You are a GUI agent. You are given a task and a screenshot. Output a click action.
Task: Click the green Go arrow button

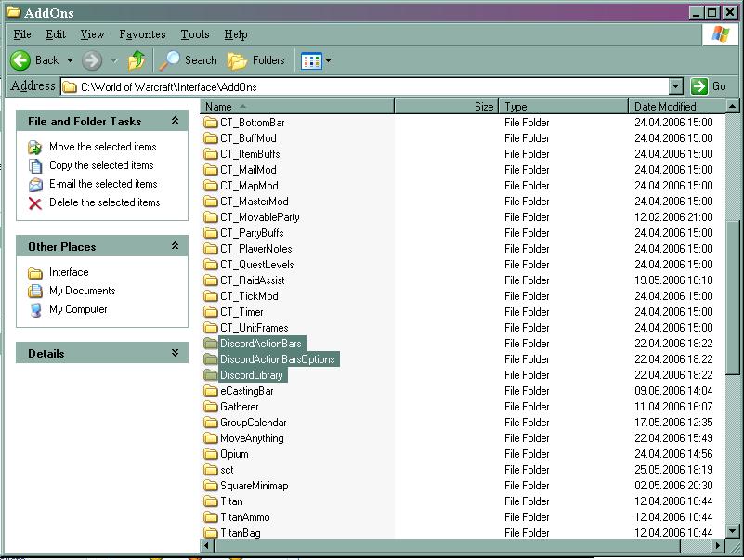(698, 86)
